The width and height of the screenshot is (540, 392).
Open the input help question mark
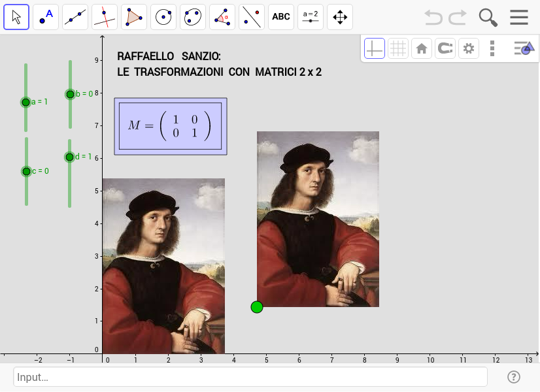[513, 377]
